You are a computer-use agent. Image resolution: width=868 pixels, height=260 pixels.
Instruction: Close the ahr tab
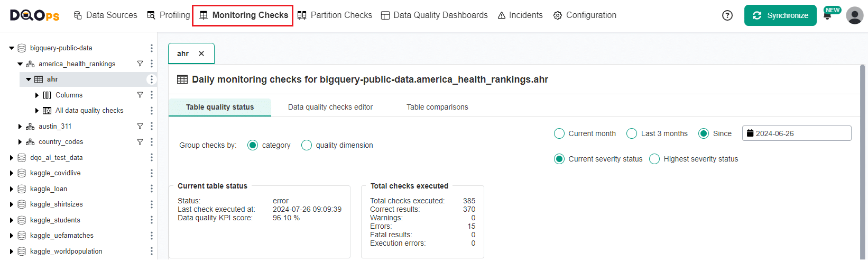[x=201, y=53]
